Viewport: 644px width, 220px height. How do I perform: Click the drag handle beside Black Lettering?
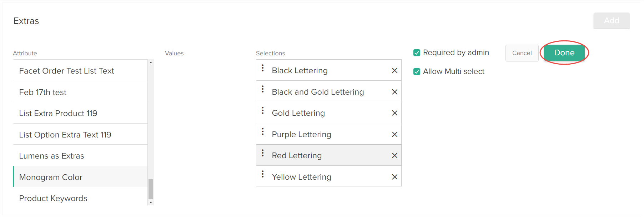(263, 70)
